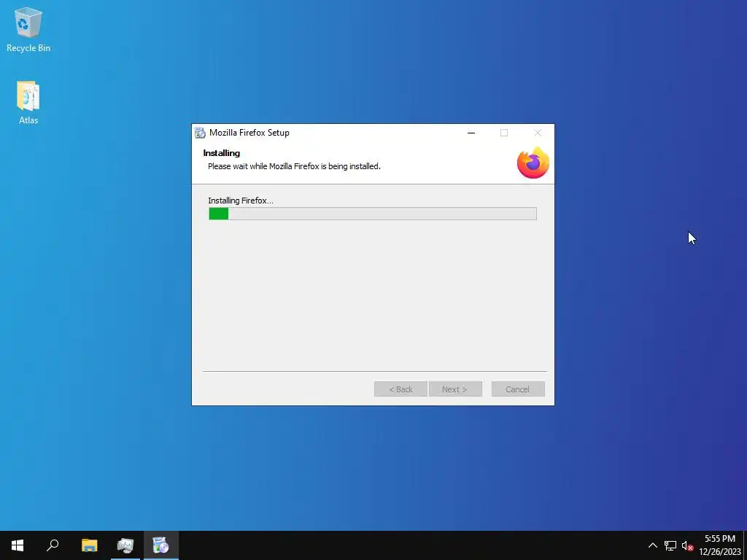The height and width of the screenshot is (560, 747).
Task: Click the Cancel button in setup
Action: coord(518,389)
